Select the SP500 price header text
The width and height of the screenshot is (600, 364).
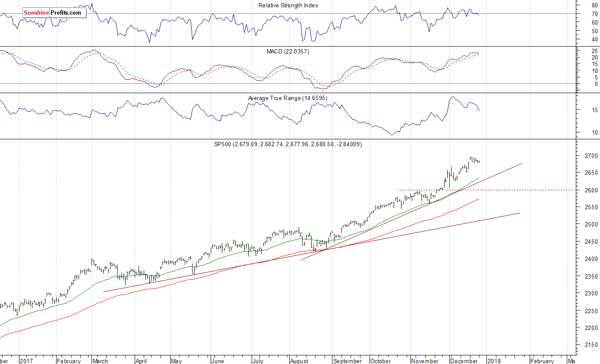pos(288,144)
